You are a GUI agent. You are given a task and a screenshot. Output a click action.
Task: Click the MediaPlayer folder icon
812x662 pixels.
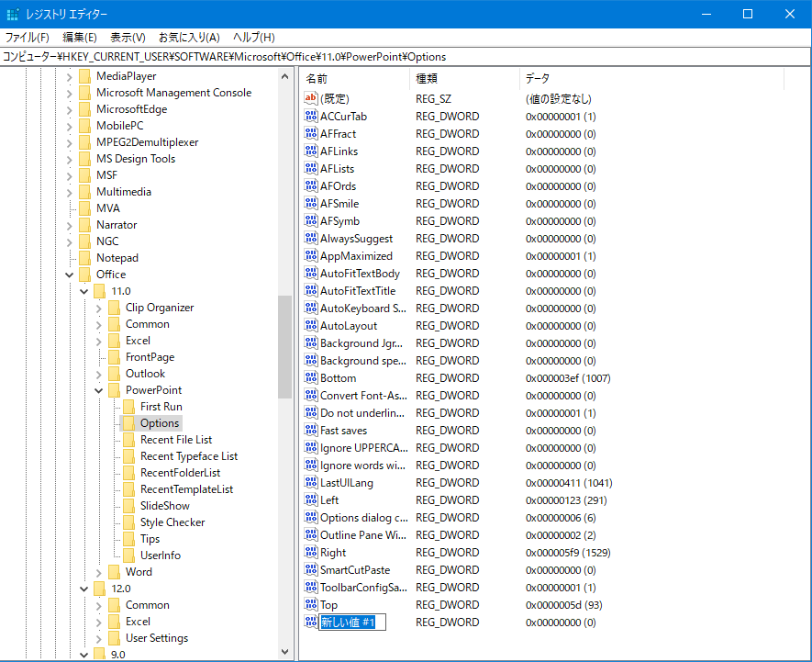point(85,76)
